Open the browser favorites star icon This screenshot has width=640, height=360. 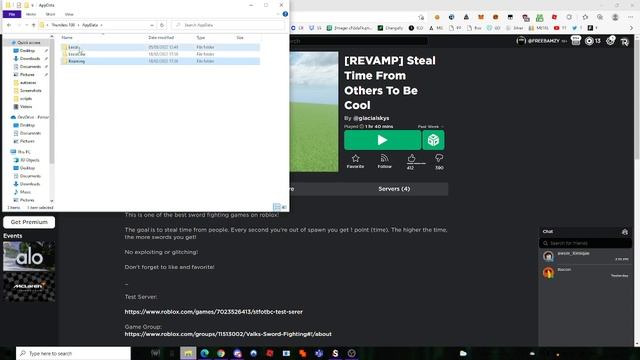click(585, 17)
